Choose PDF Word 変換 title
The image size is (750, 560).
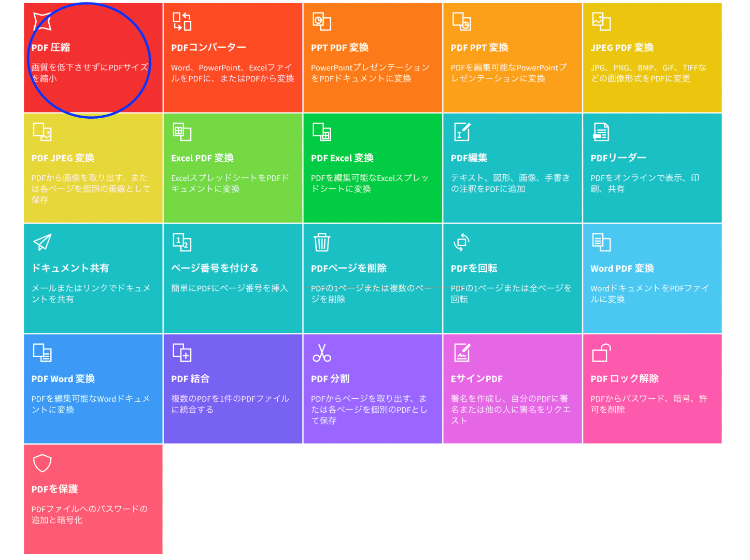point(63,379)
